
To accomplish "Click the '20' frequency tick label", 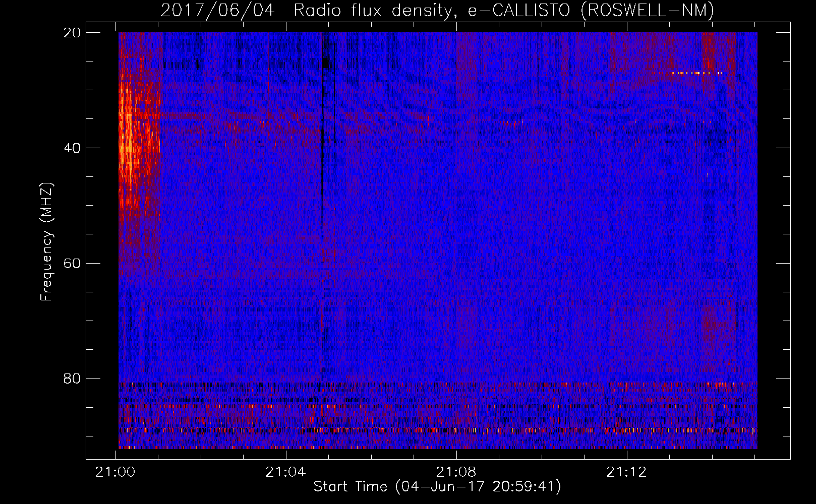I will (72, 33).
